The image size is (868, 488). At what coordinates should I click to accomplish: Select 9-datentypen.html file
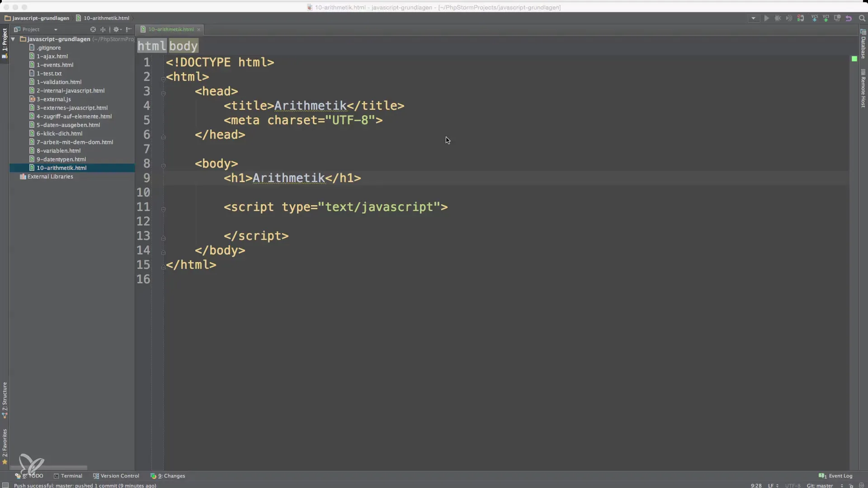tap(61, 159)
